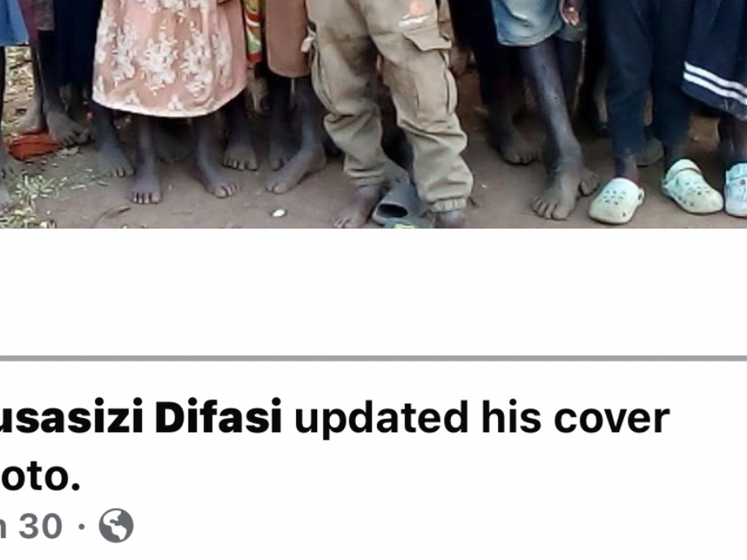The height and width of the screenshot is (560, 747).
Task: Click the denim shorts in the photo
Action: coord(529,22)
